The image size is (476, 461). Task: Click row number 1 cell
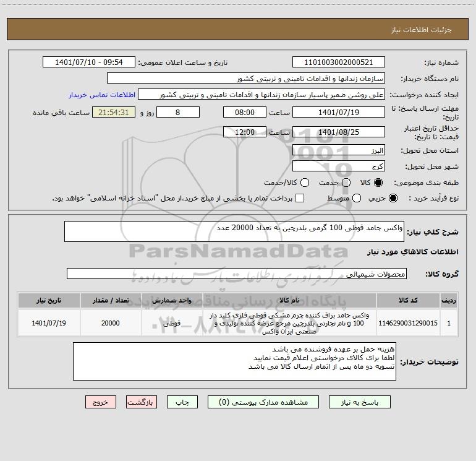coord(449,323)
